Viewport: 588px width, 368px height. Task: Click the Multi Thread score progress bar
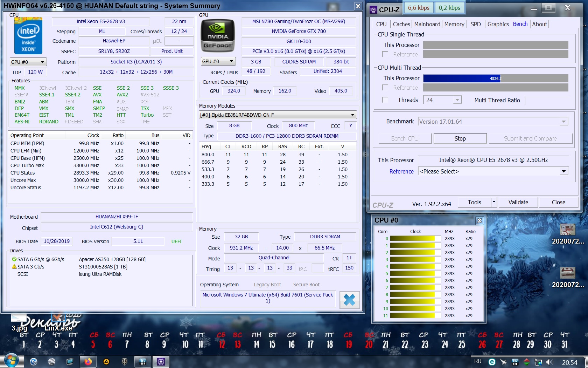point(495,79)
